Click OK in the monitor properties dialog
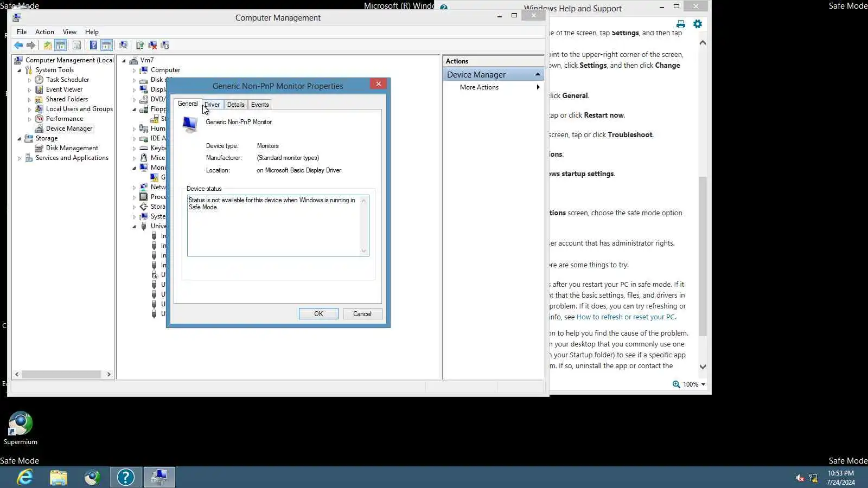Screen dimensions: 868x488 pyautogui.click(x=318, y=314)
